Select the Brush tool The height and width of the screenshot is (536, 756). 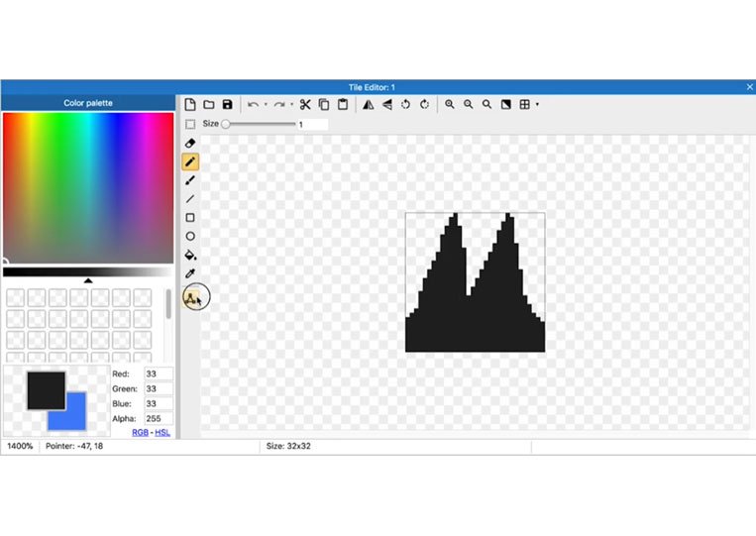pos(190,180)
